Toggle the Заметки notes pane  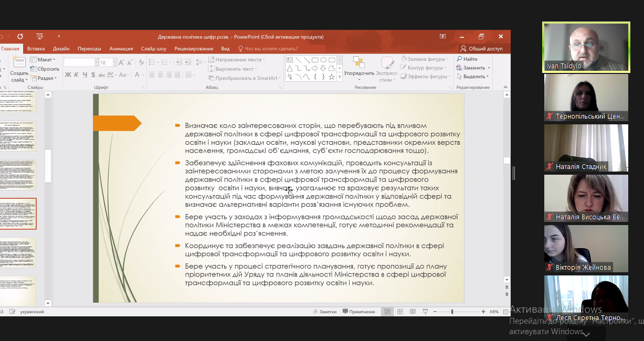tap(324, 312)
